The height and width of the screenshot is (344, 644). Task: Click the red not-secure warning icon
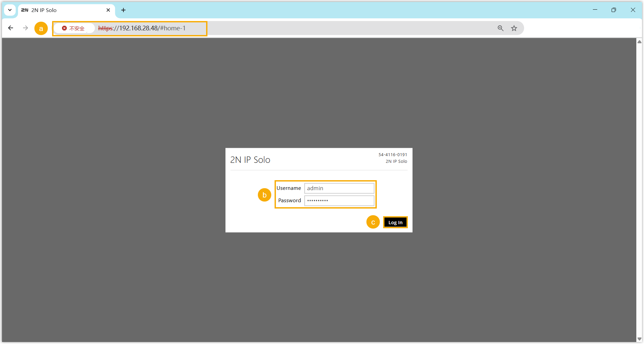point(64,28)
